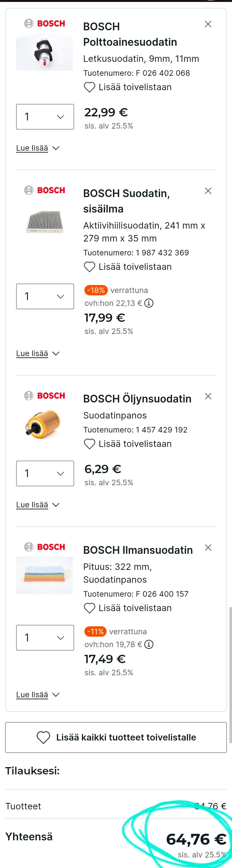Open the Polttoainesuodatin product image
This screenshot has width=232, height=868.
coord(44,52)
